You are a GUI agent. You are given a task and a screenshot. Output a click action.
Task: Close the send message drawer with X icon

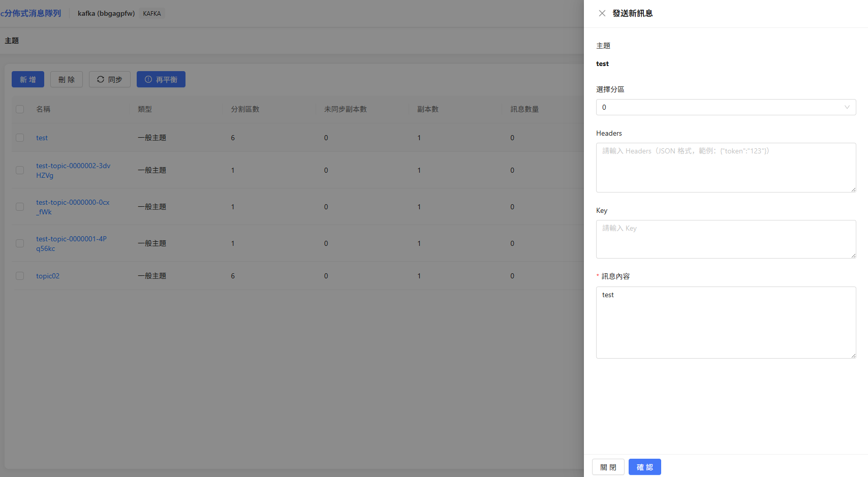[602, 13]
